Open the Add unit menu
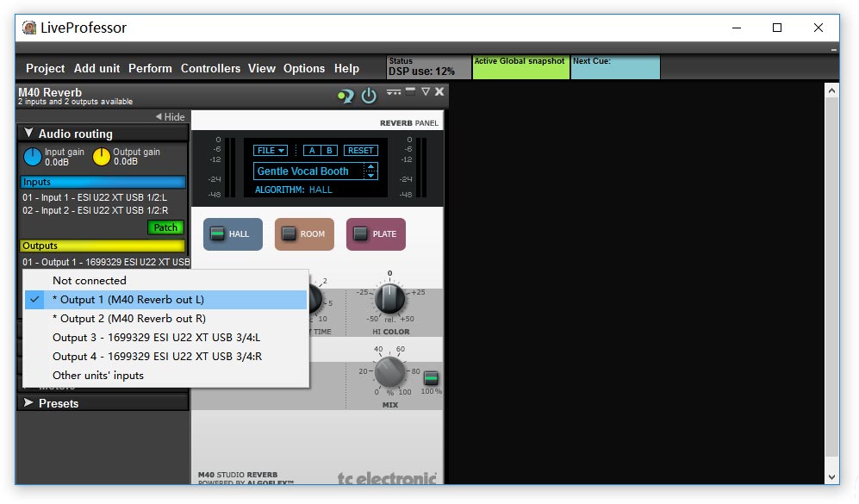 click(x=97, y=68)
